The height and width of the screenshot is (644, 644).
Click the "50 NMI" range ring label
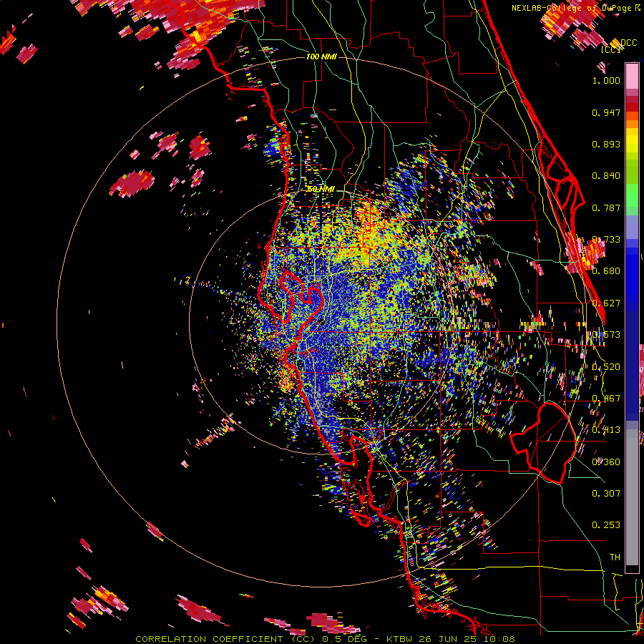click(x=321, y=189)
